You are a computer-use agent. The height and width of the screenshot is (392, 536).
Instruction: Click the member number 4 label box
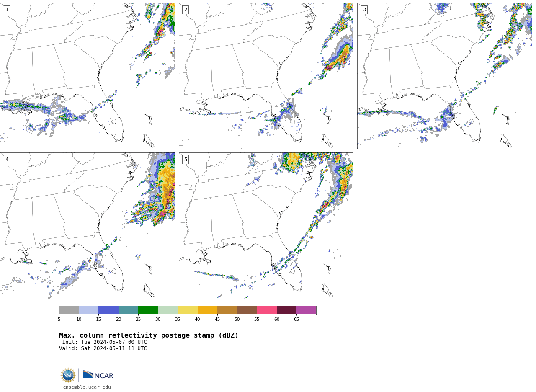click(7, 160)
